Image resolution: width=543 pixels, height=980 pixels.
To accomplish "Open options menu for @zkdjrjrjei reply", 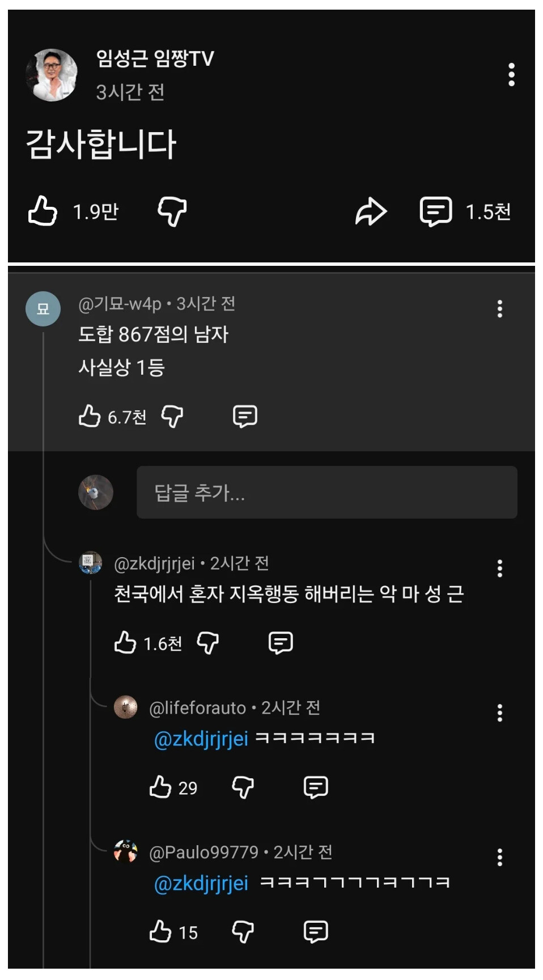I will [x=499, y=568].
